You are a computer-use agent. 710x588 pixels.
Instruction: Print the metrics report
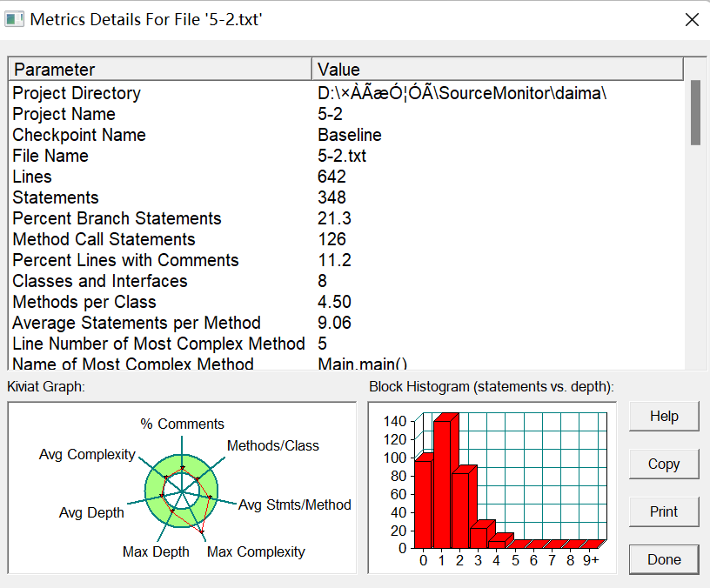(x=664, y=511)
